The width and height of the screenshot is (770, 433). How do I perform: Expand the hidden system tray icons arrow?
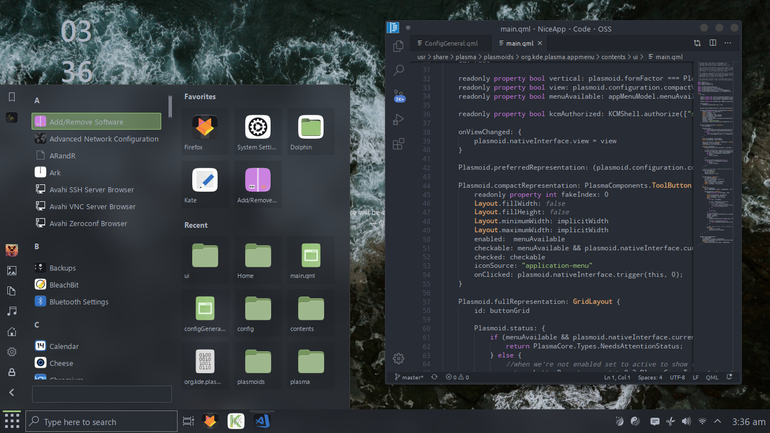pos(717,421)
